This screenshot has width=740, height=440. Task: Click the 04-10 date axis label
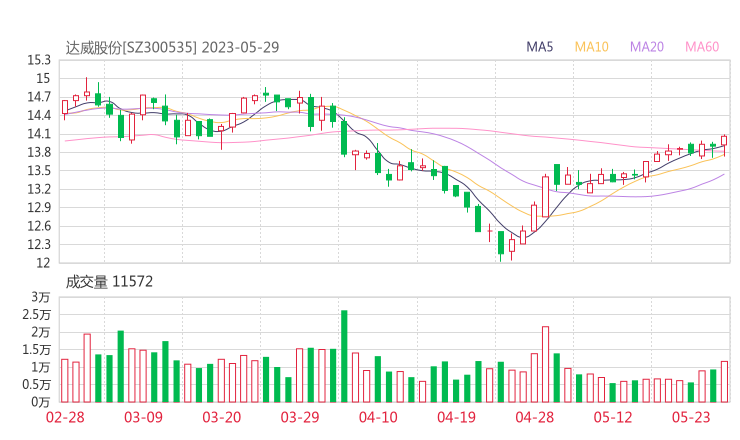click(378, 417)
